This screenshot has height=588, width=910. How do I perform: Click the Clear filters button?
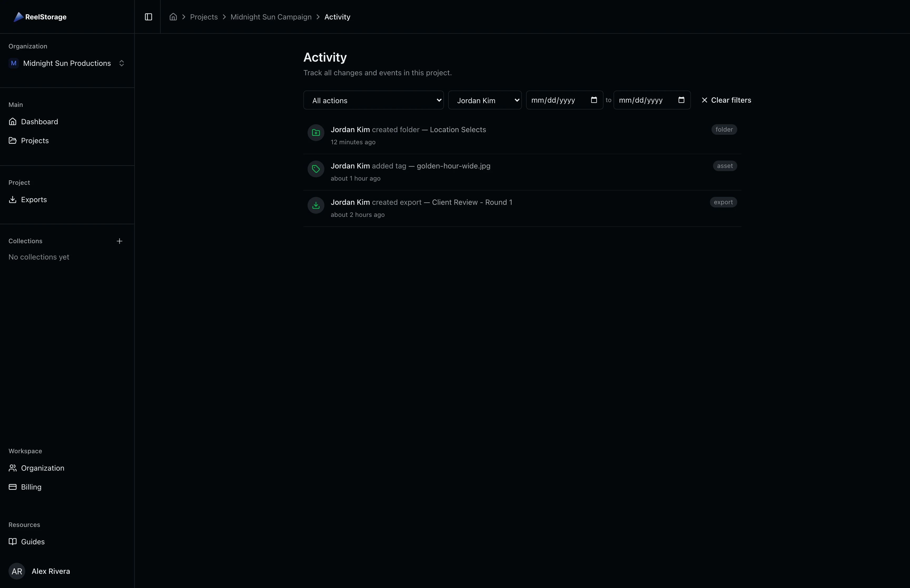coord(726,100)
